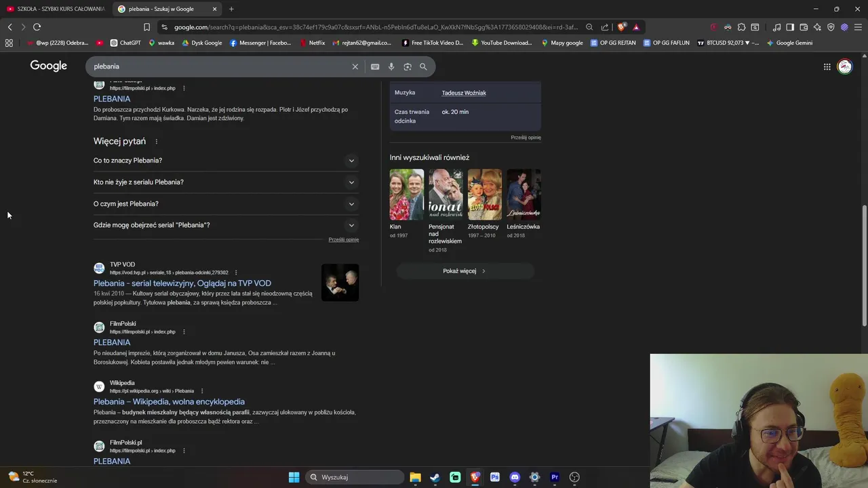This screenshot has width=868, height=488.
Task: Open Brave Rewards triangle icon
Action: (636, 27)
